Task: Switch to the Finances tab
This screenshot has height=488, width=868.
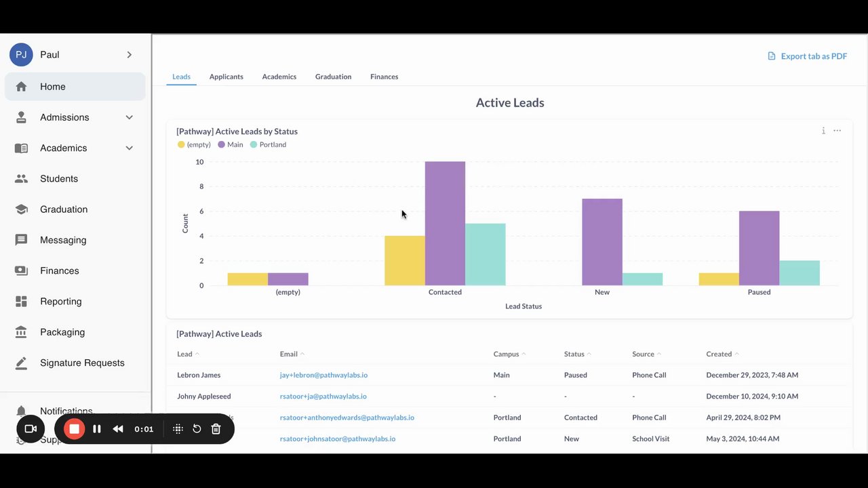Action: tap(384, 77)
